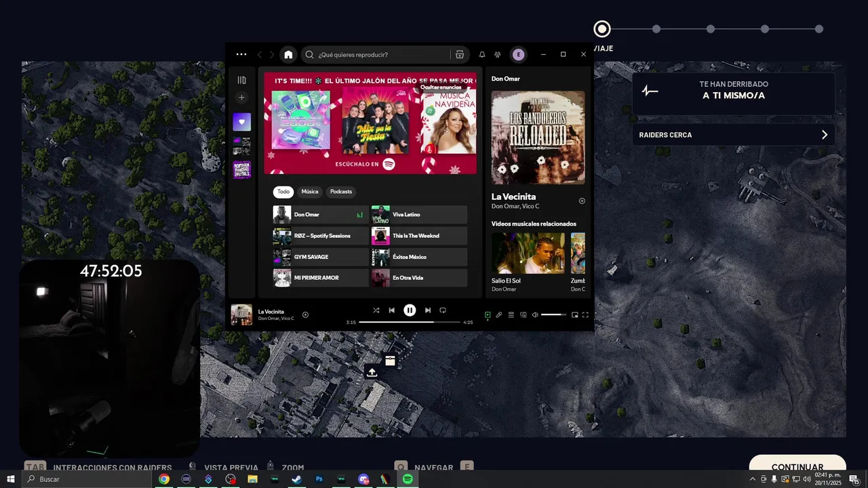Go to Spotify Home

tap(288, 55)
